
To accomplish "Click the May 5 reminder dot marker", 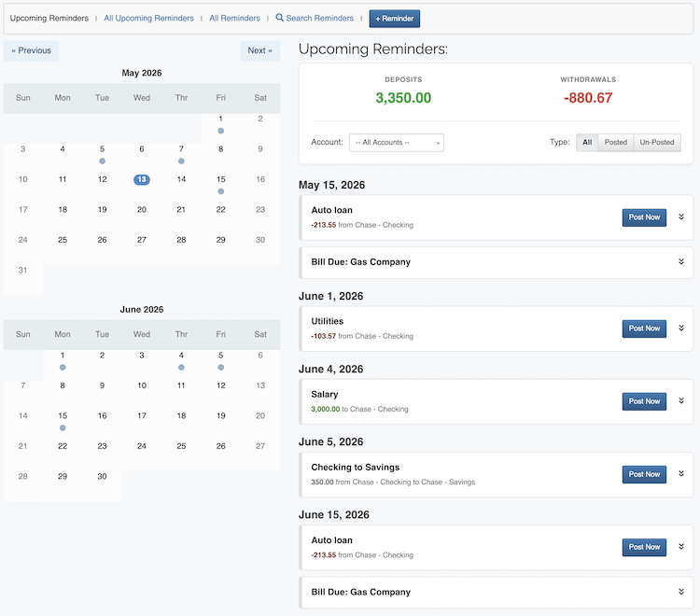I will [103, 161].
